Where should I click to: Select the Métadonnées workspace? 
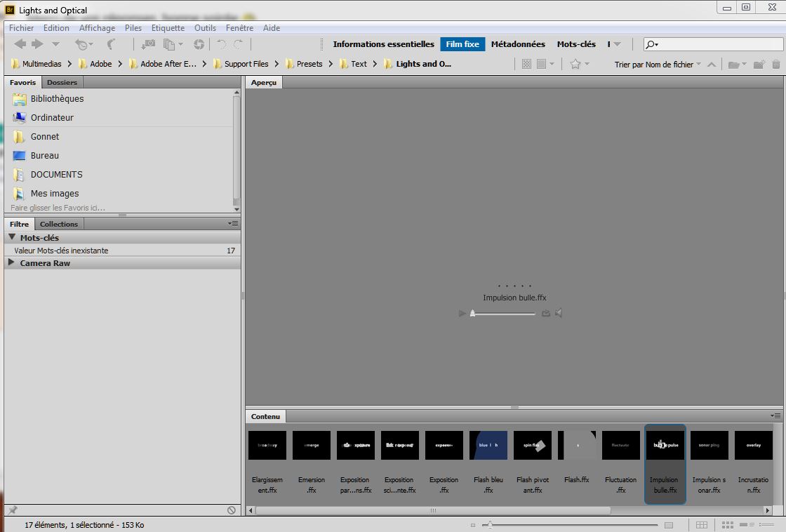(518, 44)
